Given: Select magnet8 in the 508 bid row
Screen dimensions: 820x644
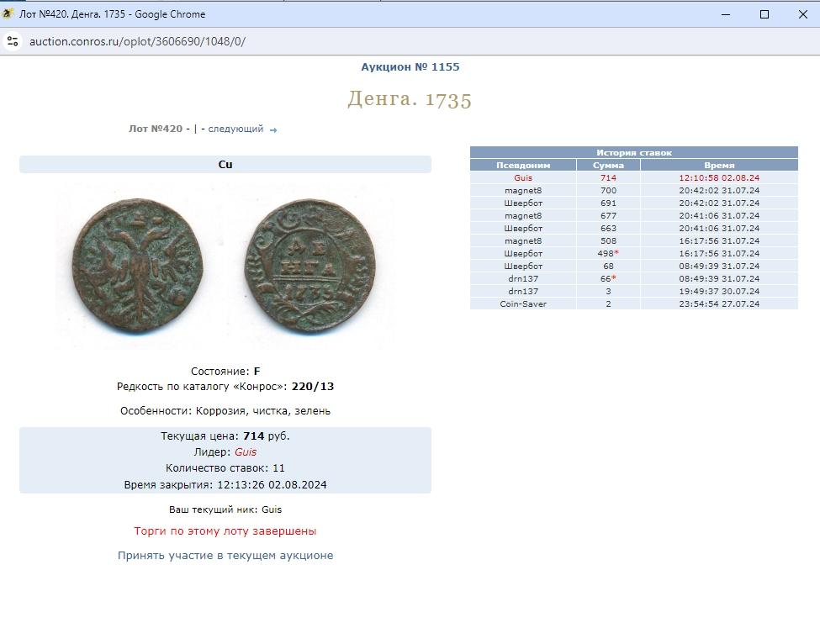Looking at the screenshot, I should [523, 241].
